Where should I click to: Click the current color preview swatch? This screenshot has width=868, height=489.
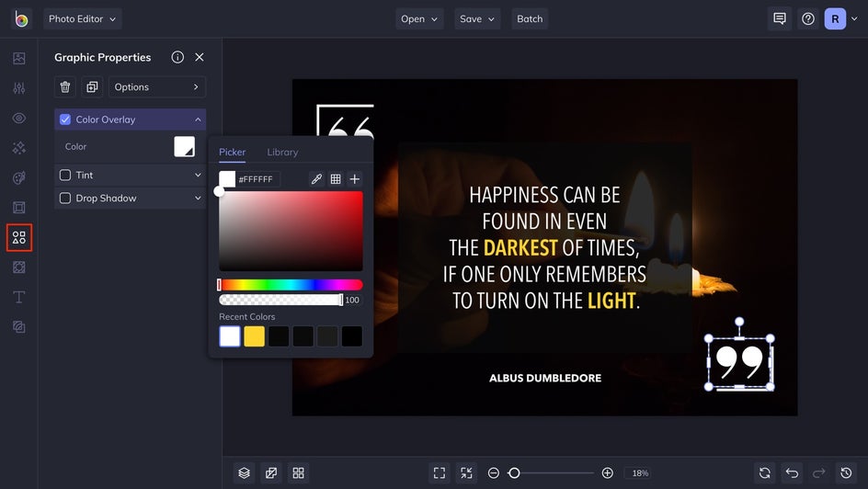click(x=227, y=178)
